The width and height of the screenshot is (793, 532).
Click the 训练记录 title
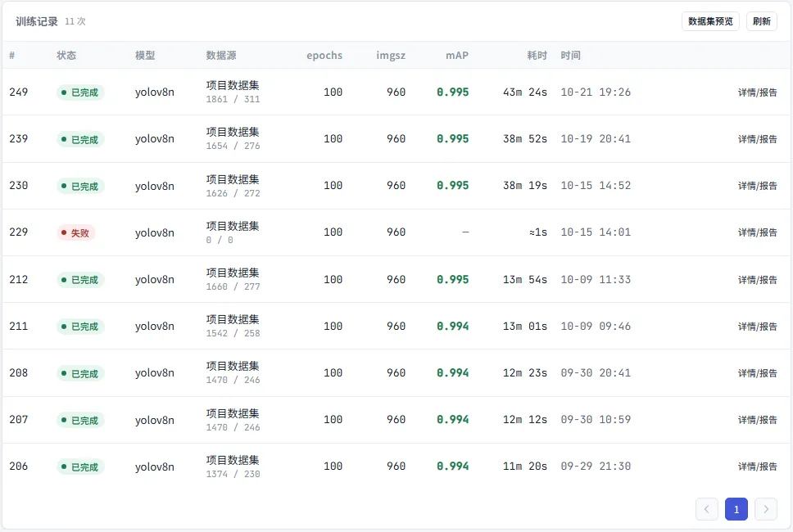36,21
